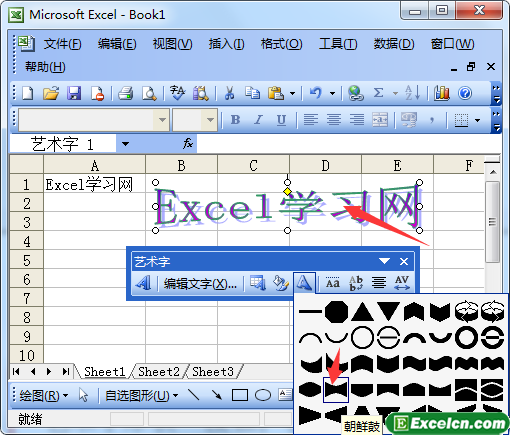This screenshot has height=435, width=510.
Task: Open the 插入(I) menu
Action: (x=227, y=44)
